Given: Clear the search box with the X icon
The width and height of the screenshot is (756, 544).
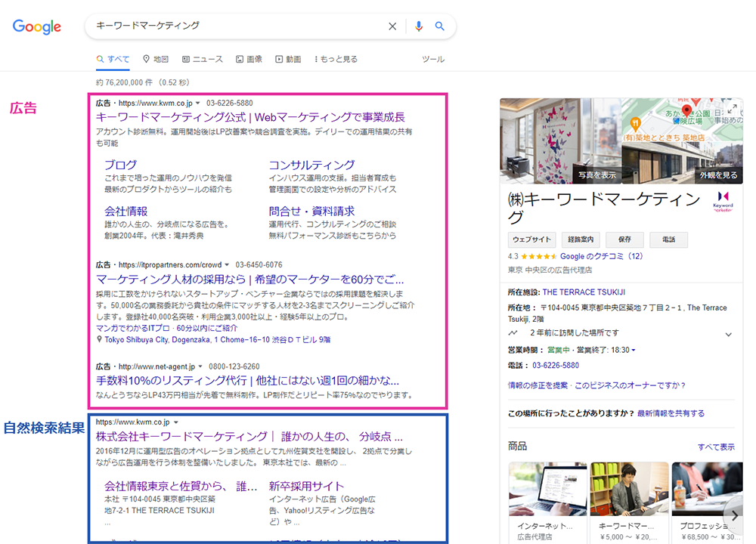Looking at the screenshot, I should pos(392,26).
